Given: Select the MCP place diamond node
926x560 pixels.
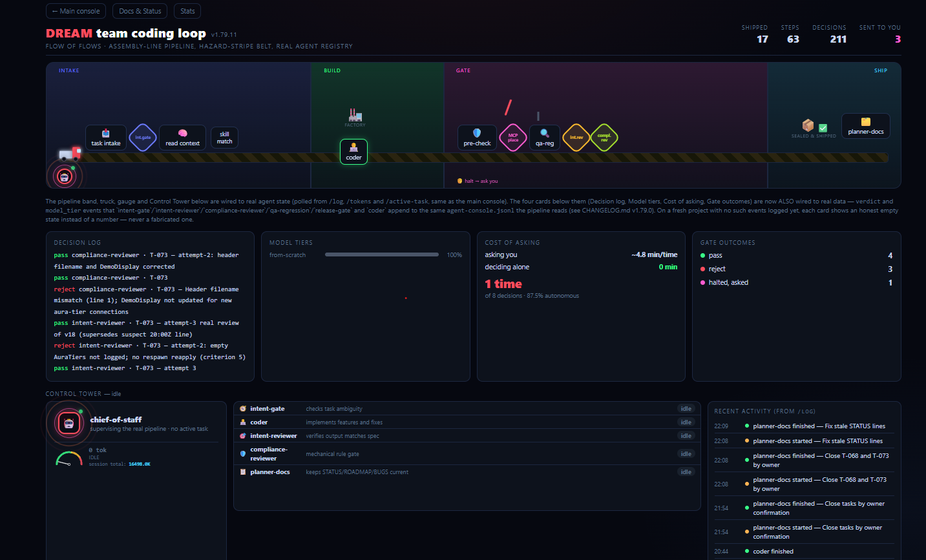Looking at the screenshot, I should 513,138.
